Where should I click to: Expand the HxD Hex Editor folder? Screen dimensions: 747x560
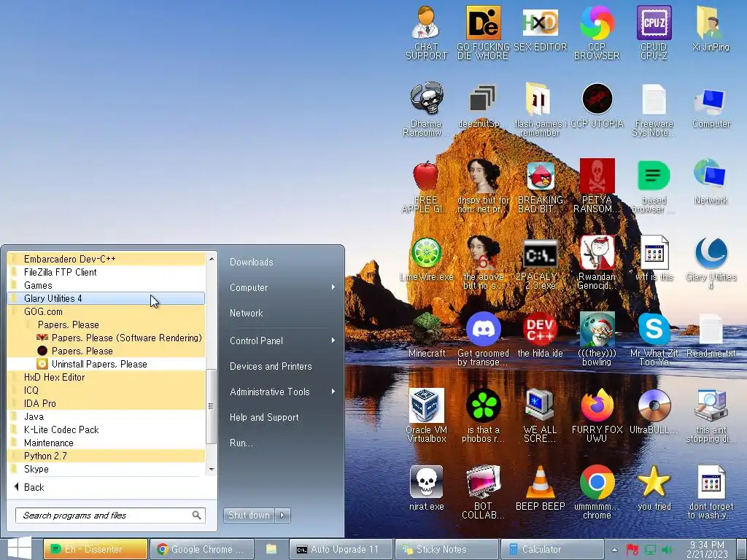pos(106,377)
